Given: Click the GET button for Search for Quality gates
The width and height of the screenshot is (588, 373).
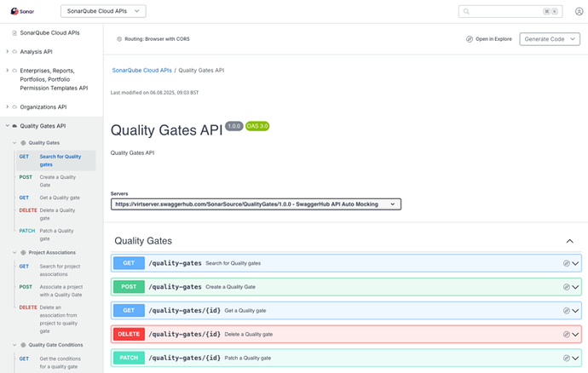Looking at the screenshot, I should click(x=129, y=263).
